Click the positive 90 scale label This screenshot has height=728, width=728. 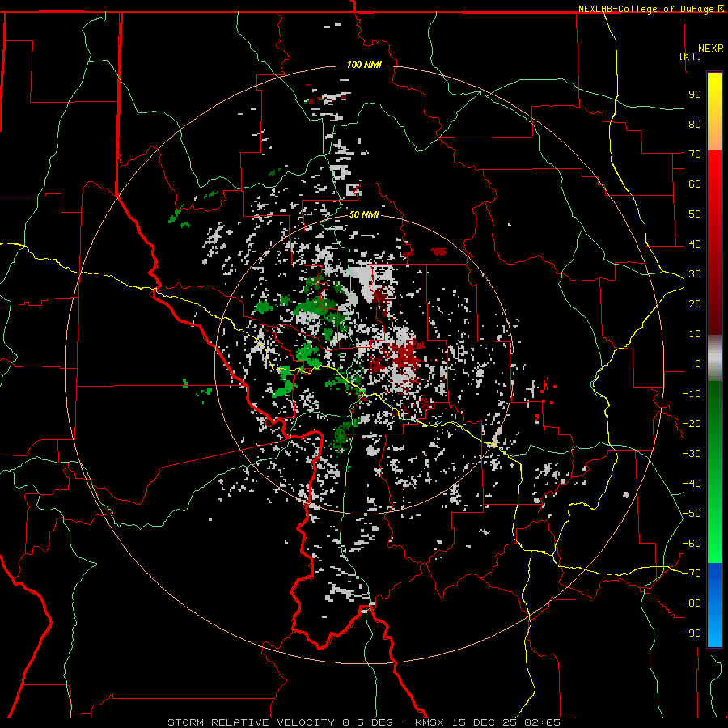[695, 95]
